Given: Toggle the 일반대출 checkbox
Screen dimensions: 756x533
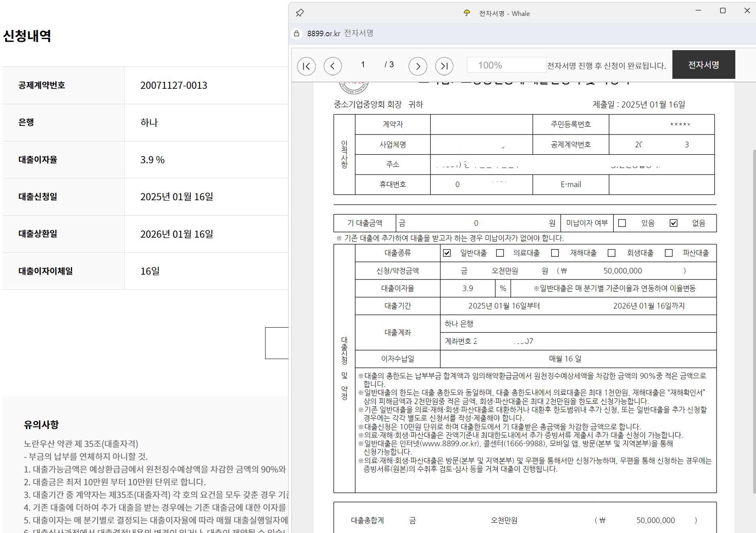Looking at the screenshot, I should click(x=447, y=253).
